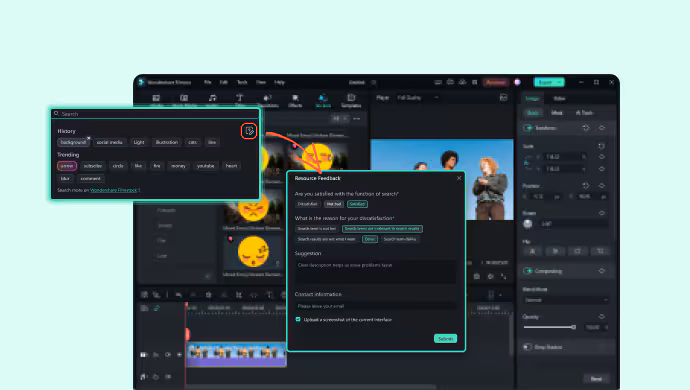Viewport: 690px width, 390px height.
Task: Flip the image horizontally
Action: (x=532, y=251)
